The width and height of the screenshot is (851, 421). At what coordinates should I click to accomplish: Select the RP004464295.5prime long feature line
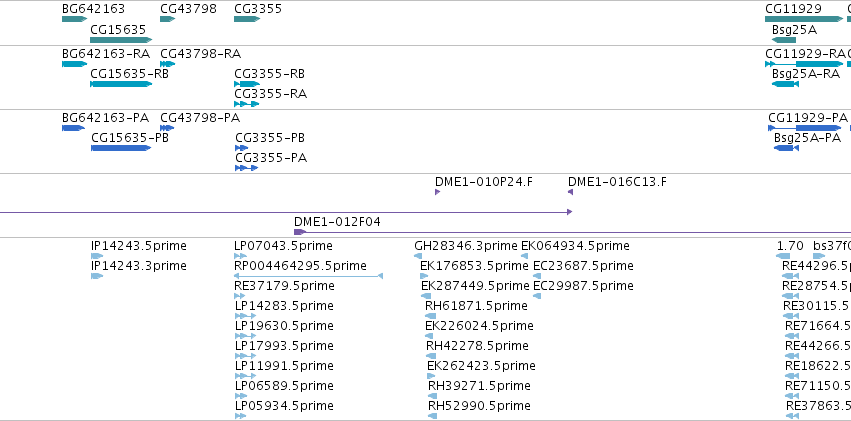[308, 276]
